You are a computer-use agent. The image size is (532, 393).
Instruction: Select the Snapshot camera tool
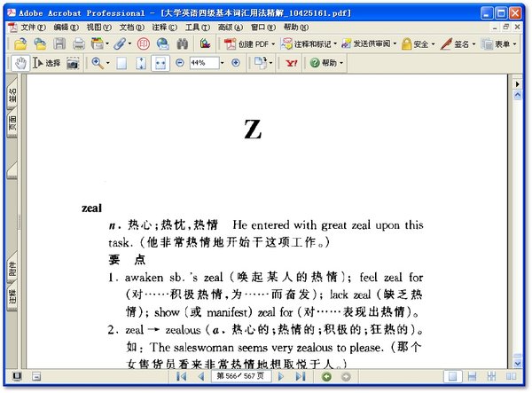73,63
